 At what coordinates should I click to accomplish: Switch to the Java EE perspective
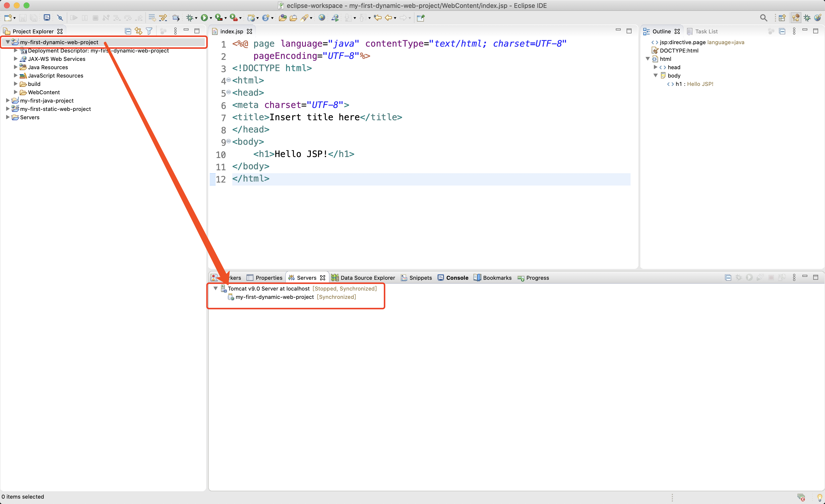796,18
